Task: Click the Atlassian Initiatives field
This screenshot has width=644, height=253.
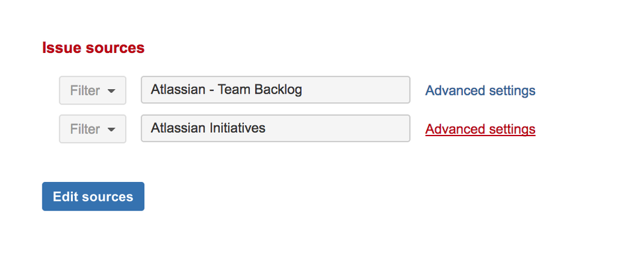Action: pyautogui.click(x=276, y=128)
